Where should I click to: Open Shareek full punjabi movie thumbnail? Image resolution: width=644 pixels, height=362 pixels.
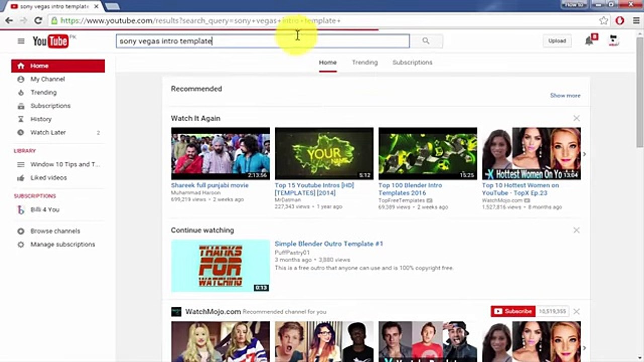[220, 153]
